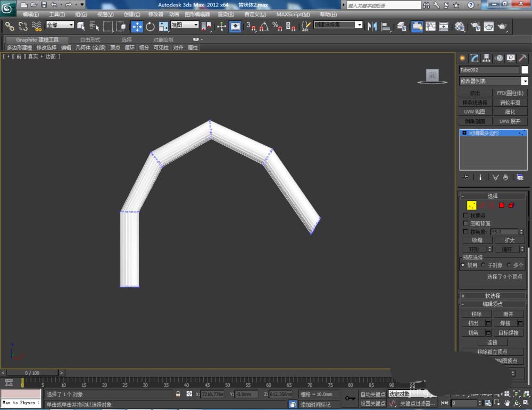Image resolution: width=532 pixels, height=410 pixels.
Task: Switch to the Hierarchy command panel
Action: point(487,58)
